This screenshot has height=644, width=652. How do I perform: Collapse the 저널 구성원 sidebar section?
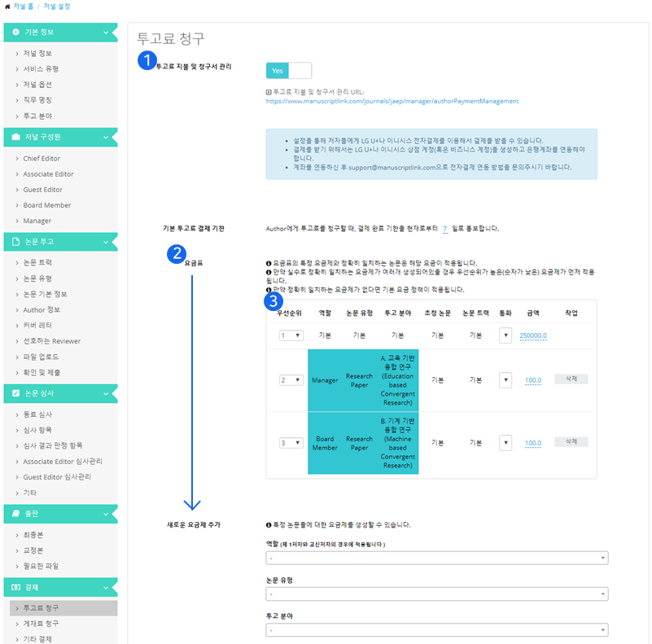point(106,138)
